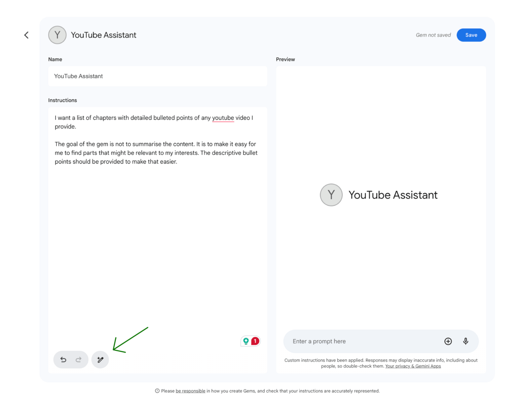Screen dimensions: 532x416
Task: Activate the microphone in the prompt box
Action: coord(466,342)
